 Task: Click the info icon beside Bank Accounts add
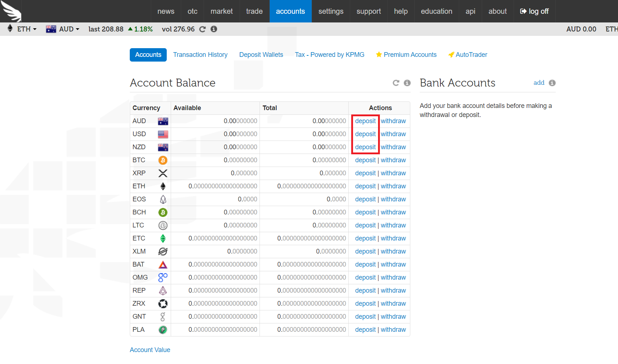pos(552,83)
